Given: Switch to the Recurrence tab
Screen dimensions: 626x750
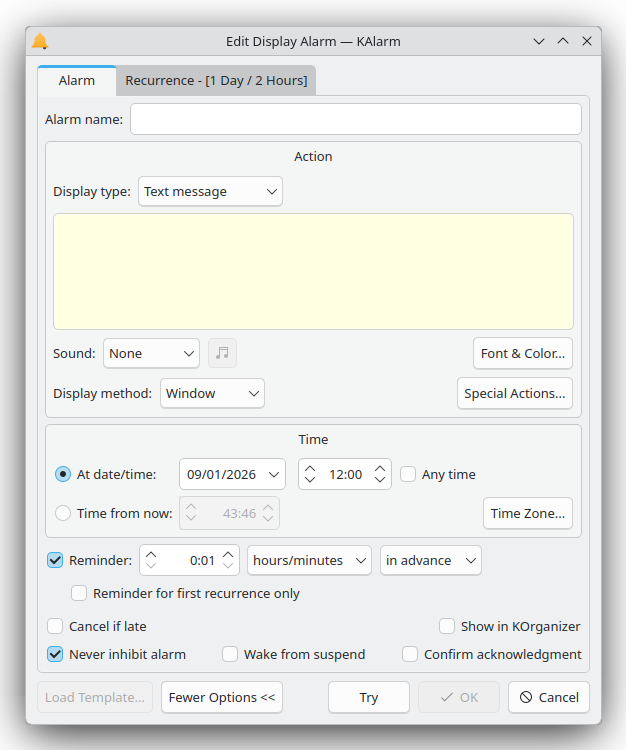Looking at the screenshot, I should coord(216,80).
